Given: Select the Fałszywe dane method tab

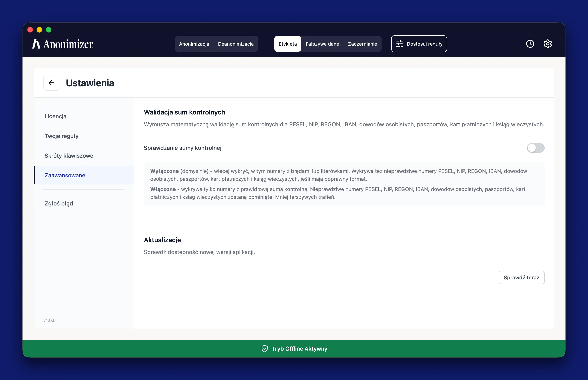Looking at the screenshot, I should (322, 44).
